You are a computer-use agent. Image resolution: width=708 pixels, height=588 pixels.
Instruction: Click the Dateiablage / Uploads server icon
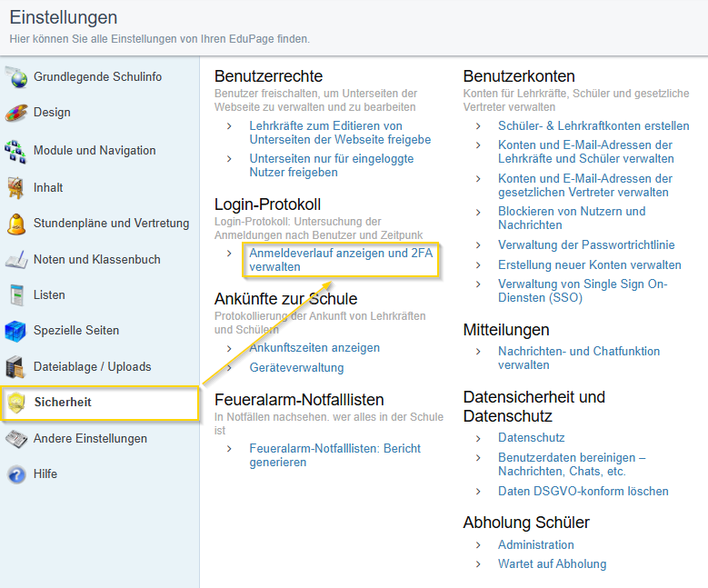click(15, 367)
